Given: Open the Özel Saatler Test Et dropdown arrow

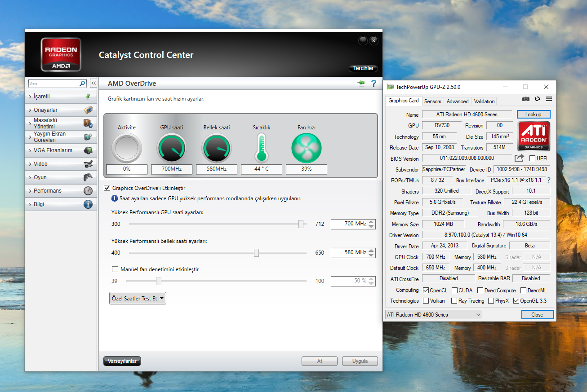Looking at the screenshot, I should click(162, 298).
